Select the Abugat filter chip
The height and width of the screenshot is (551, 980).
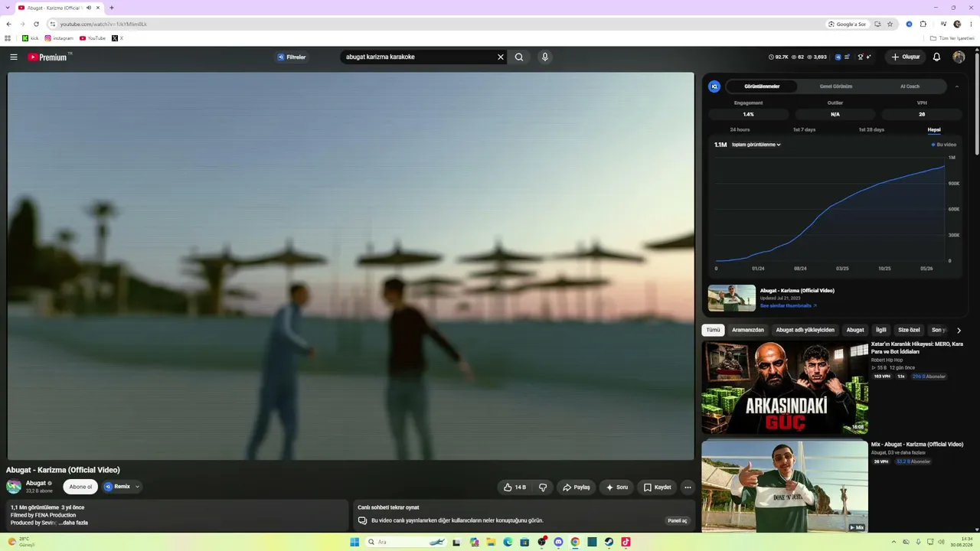coord(855,330)
